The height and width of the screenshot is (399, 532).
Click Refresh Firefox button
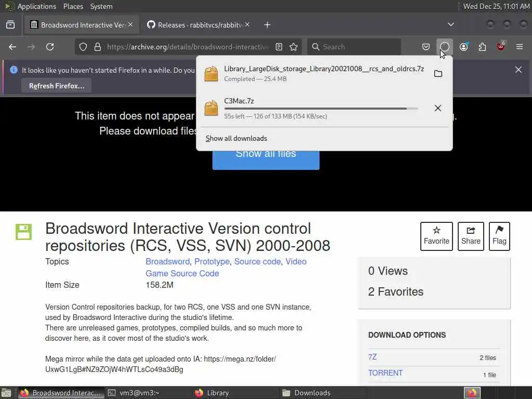click(57, 86)
